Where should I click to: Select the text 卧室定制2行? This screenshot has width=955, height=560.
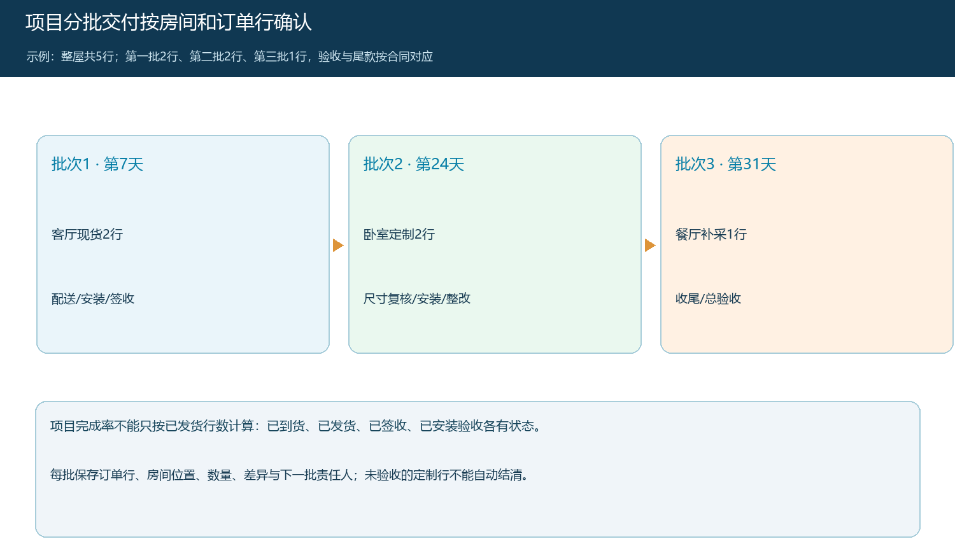point(399,234)
